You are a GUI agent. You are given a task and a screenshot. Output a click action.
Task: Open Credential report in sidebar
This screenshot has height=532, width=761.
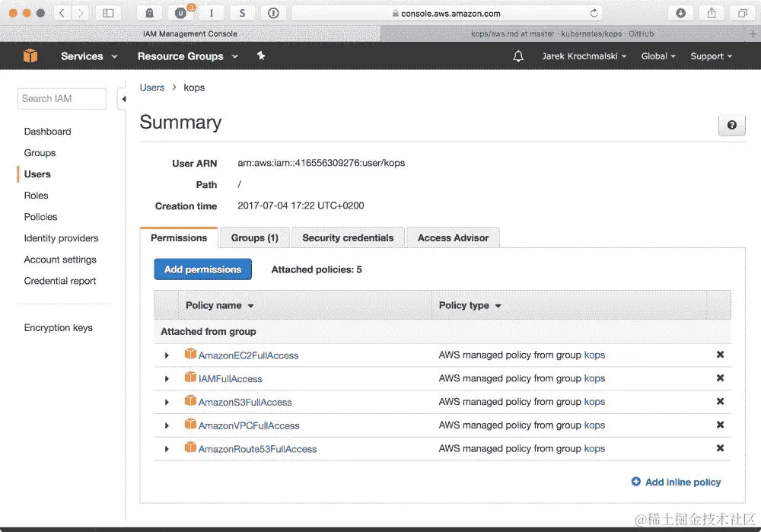(x=60, y=281)
